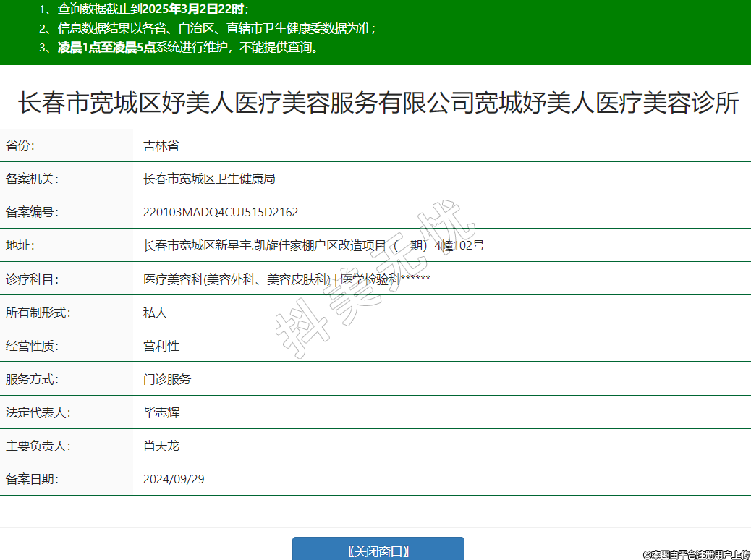This screenshot has width=751, height=560.
Task: Click the legal representative name 毕志辉
Action: tap(161, 412)
